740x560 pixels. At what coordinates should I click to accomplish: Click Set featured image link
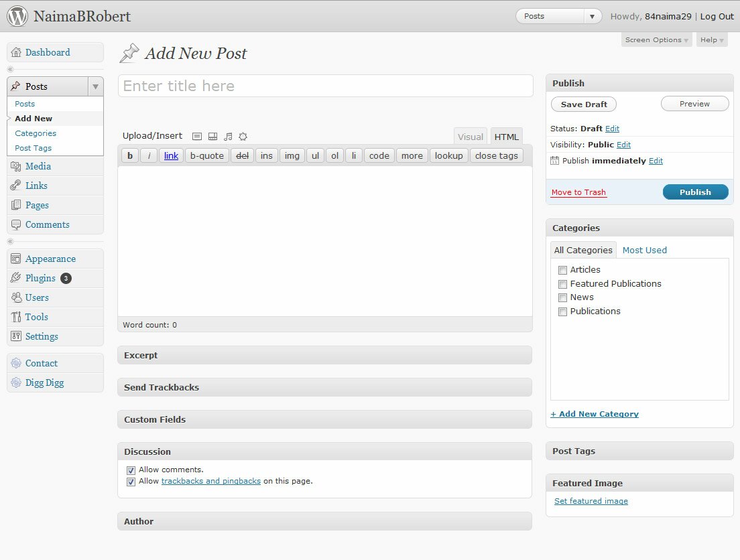pyautogui.click(x=591, y=501)
